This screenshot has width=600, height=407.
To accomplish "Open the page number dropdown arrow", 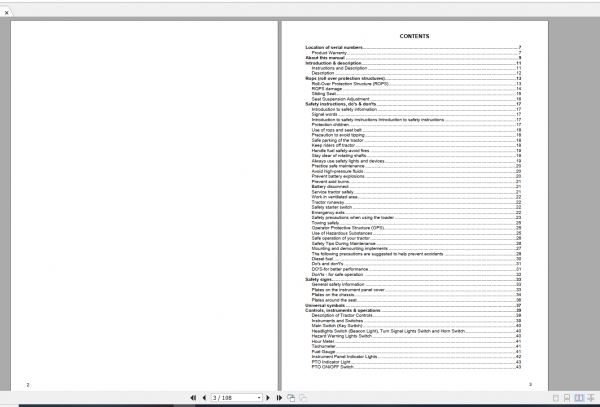I will tap(259, 398).
